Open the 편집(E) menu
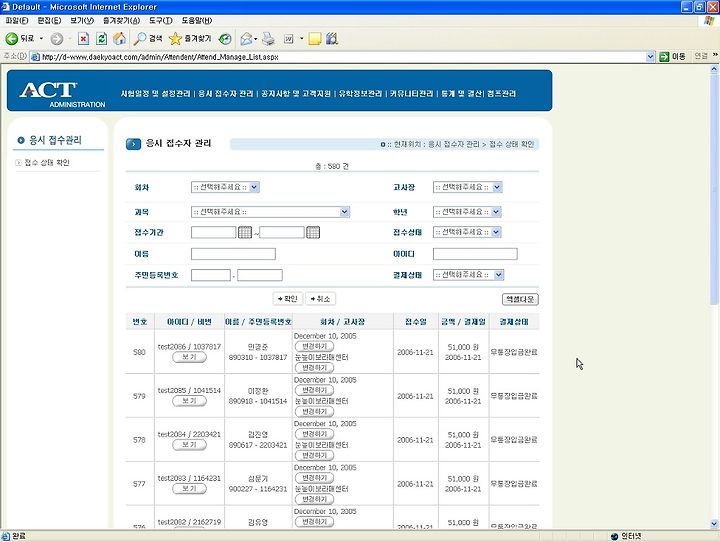720x542 pixels. click(x=49, y=21)
